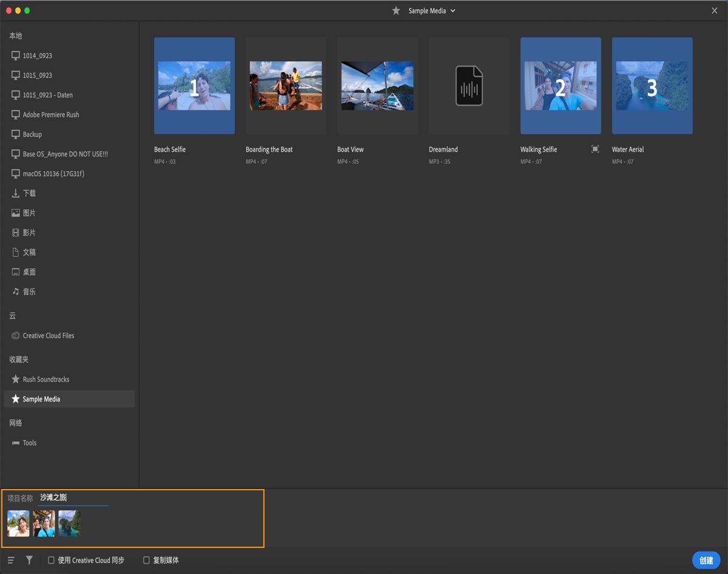Click the 收藏夹 section header
Image resolution: width=728 pixels, height=574 pixels.
(x=19, y=360)
